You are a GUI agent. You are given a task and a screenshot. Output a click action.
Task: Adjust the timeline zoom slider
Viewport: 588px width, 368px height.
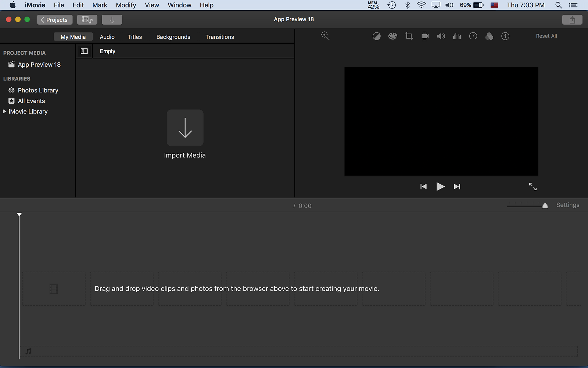[545, 206]
